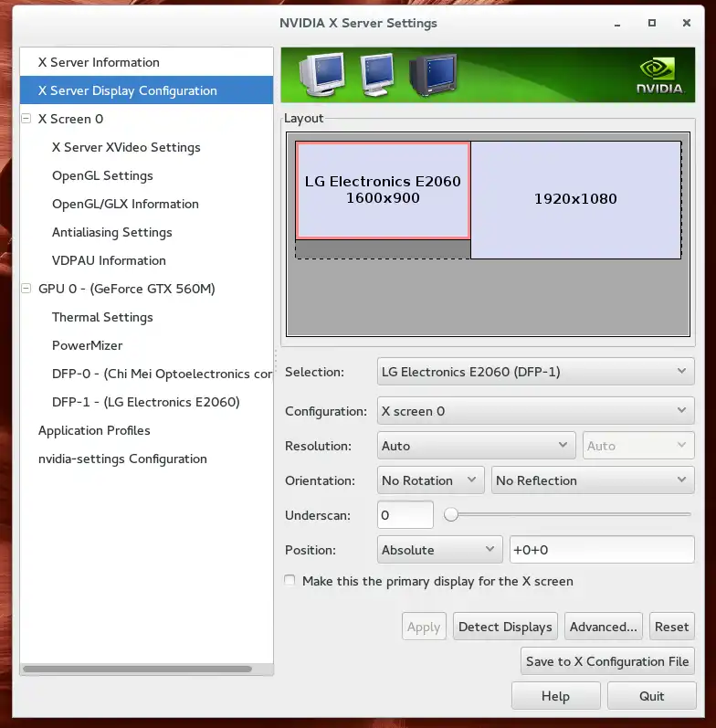This screenshot has width=716, height=728.
Task: Open the Resolution Auto dropdown
Action: coord(477,446)
